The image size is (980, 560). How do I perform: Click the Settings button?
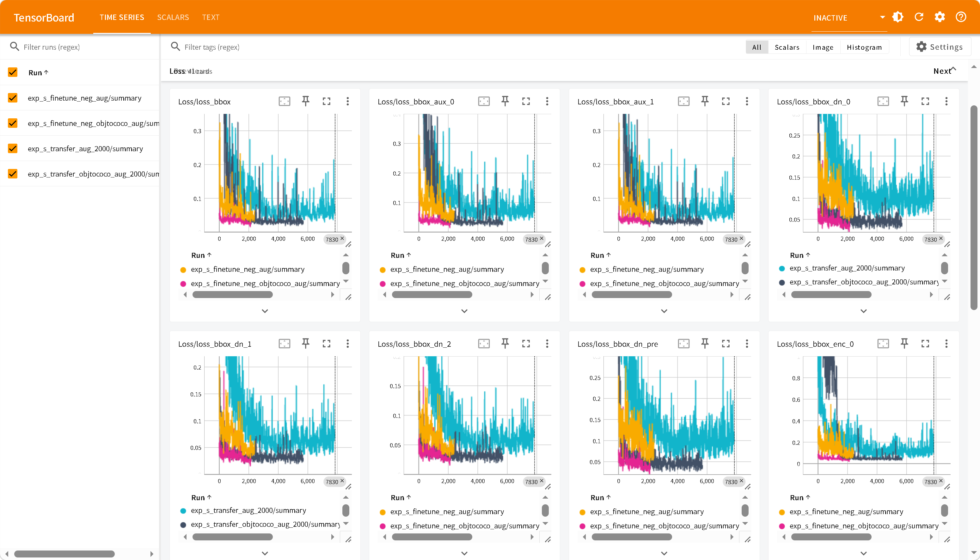point(940,47)
